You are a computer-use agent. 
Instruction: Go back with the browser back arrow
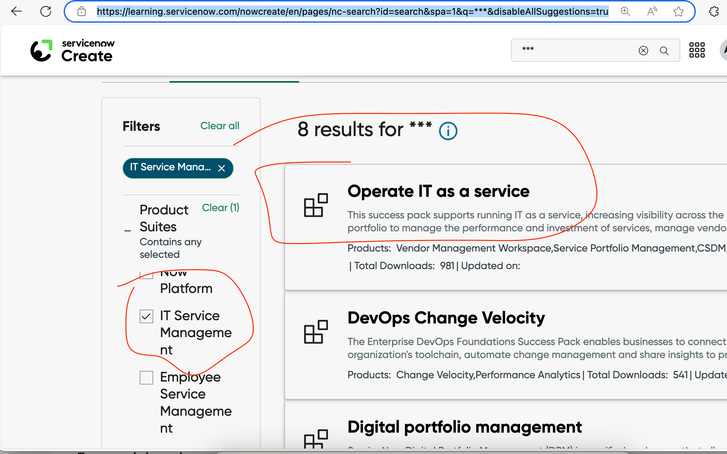pyautogui.click(x=17, y=11)
